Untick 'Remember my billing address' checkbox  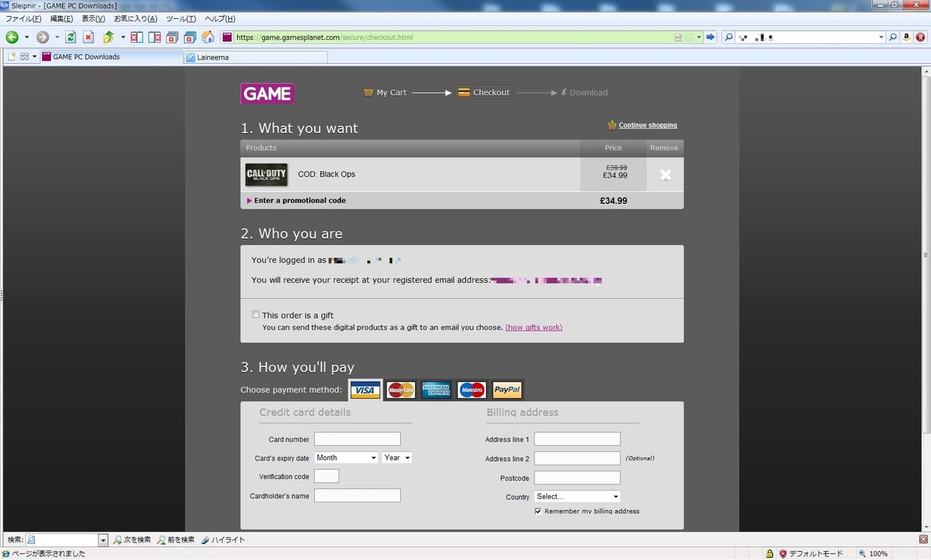pyautogui.click(x=538, y=511)
